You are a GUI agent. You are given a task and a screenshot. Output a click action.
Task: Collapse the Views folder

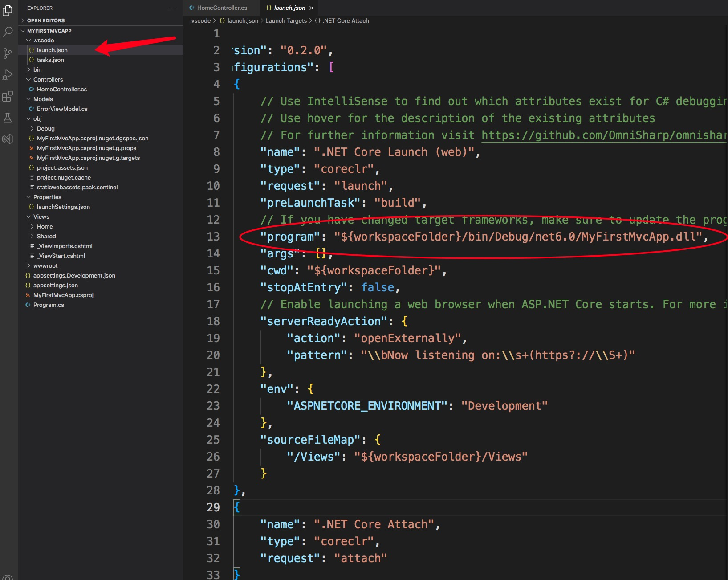(x=28, y=216)
